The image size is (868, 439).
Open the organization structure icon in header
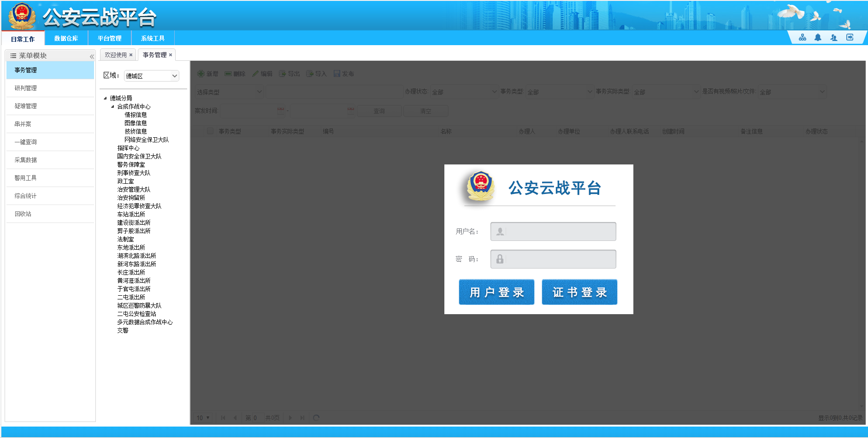(x=803, y=37)
